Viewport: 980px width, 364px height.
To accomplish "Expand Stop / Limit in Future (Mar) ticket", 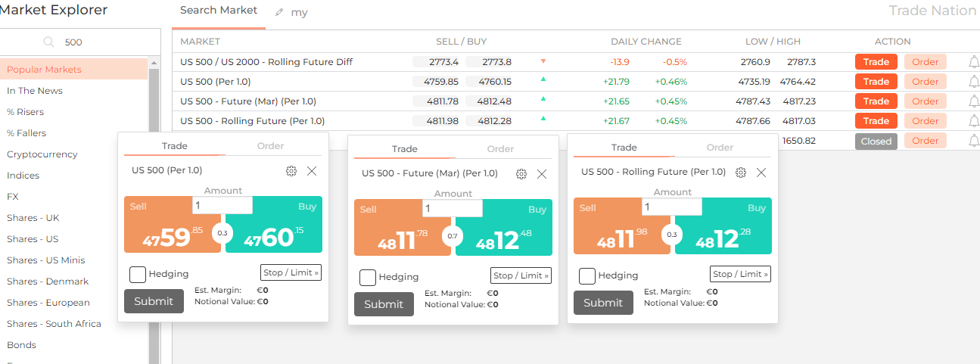I will 521,275.
